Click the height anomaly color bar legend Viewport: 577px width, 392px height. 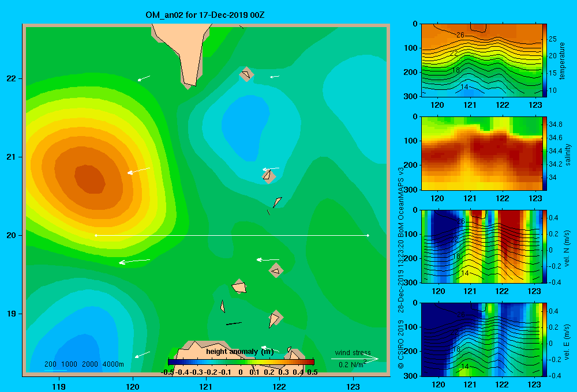click(241, 362)
